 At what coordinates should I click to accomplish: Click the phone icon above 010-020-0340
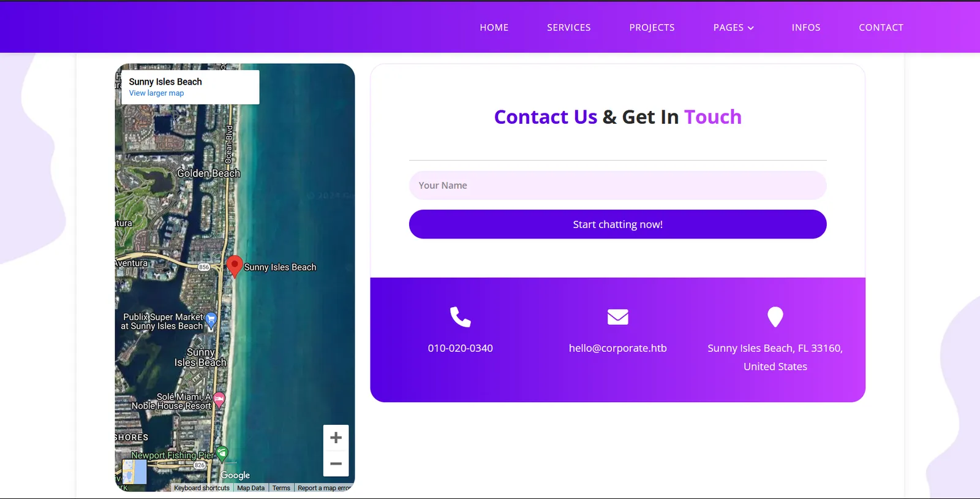(x=460, y=317)
